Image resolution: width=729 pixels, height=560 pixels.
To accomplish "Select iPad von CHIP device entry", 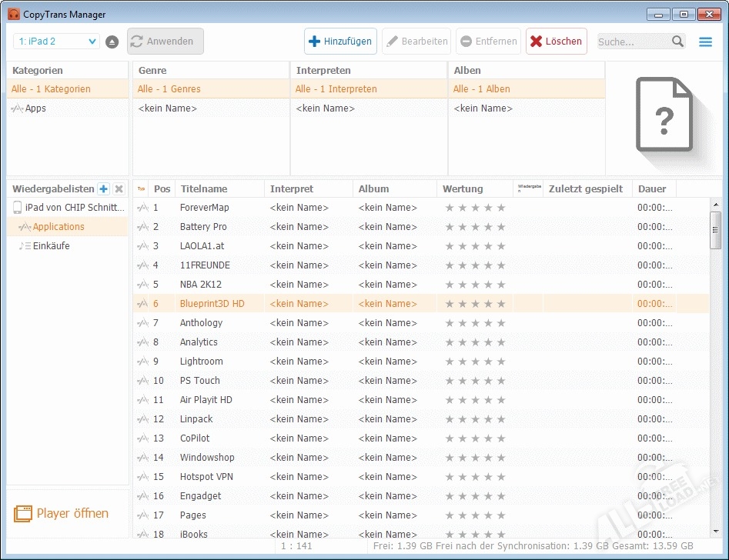I will pyautogui.click(x=74, y=208).
